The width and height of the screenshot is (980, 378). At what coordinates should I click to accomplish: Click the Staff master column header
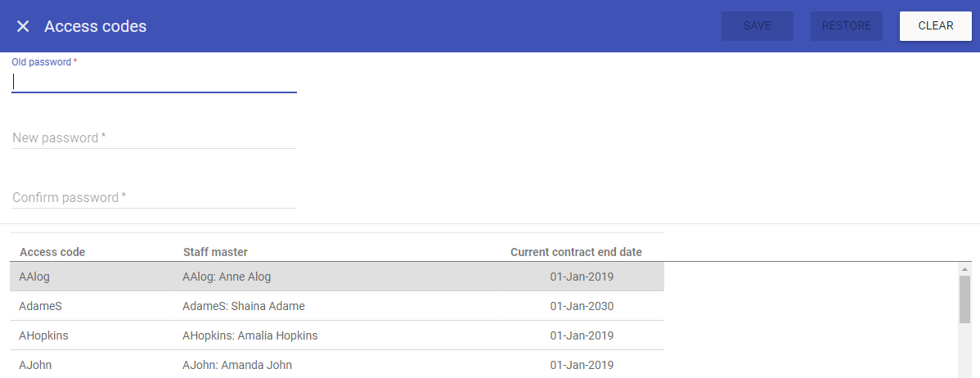point(215,252)
